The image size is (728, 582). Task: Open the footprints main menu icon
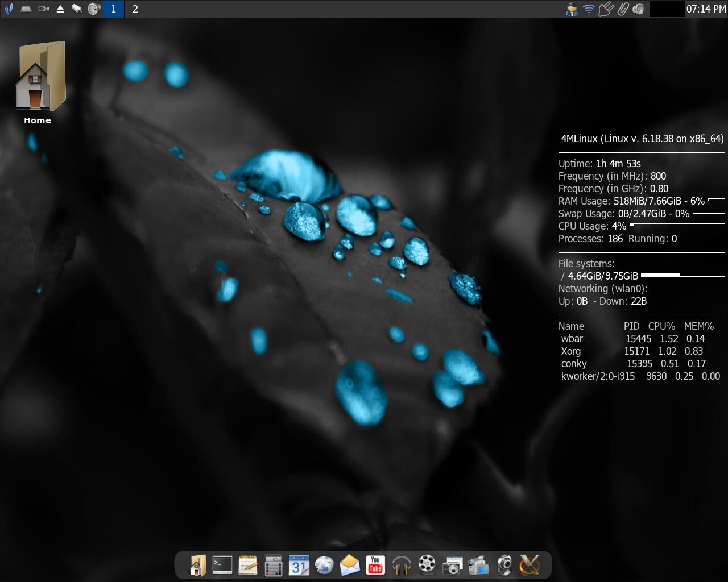pyautogui.click(x=9, y=9)
